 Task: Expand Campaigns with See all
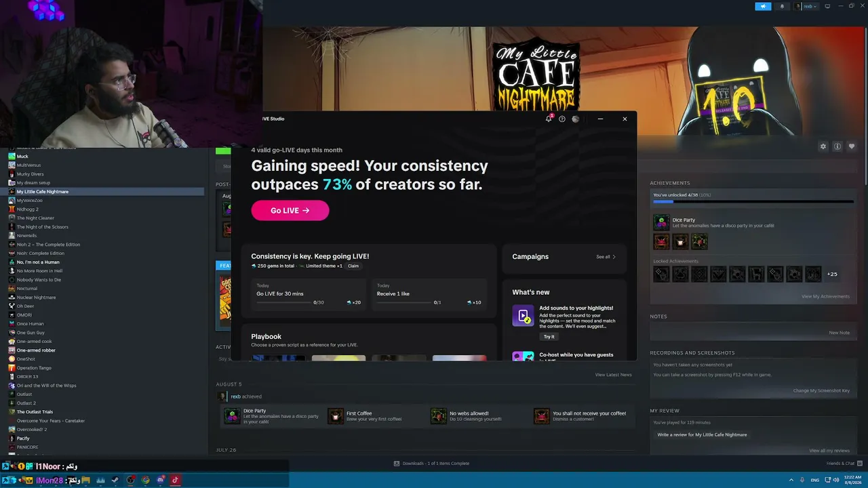606,257
